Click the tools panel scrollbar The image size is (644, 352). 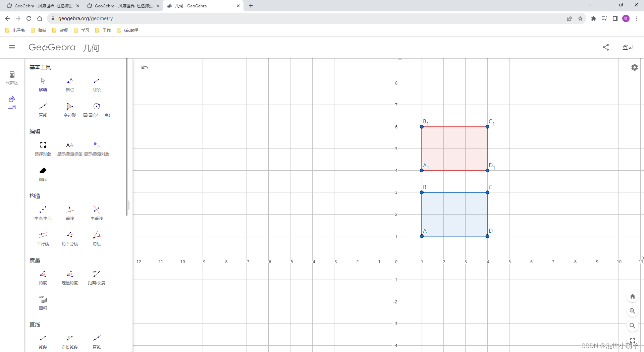pos(127,137)
